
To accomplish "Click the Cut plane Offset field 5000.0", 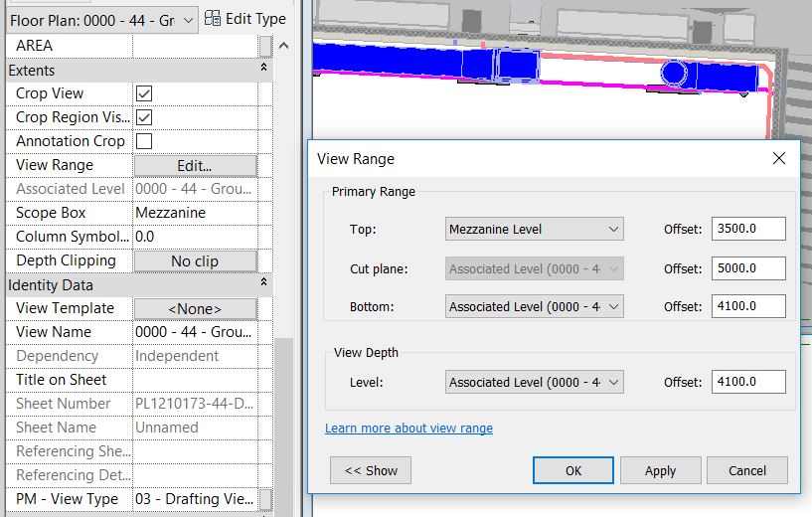I will (748, 268).
